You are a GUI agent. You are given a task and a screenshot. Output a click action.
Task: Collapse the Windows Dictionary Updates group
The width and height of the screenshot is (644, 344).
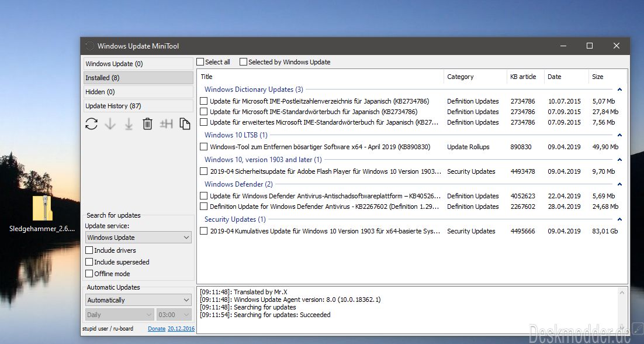(x=620, y=89)
